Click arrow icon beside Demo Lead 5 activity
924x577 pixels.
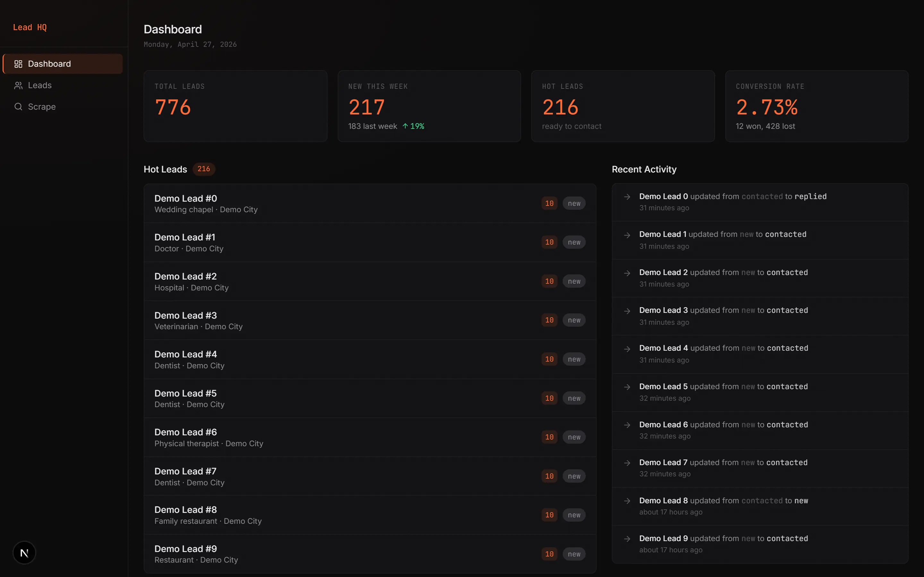point(627,387)
